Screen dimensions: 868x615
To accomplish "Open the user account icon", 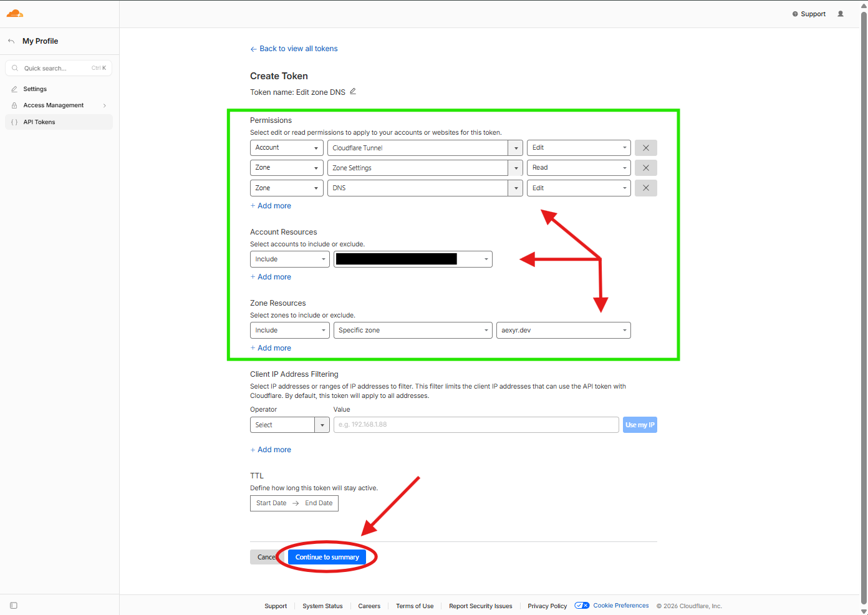I will pos(841,14).
